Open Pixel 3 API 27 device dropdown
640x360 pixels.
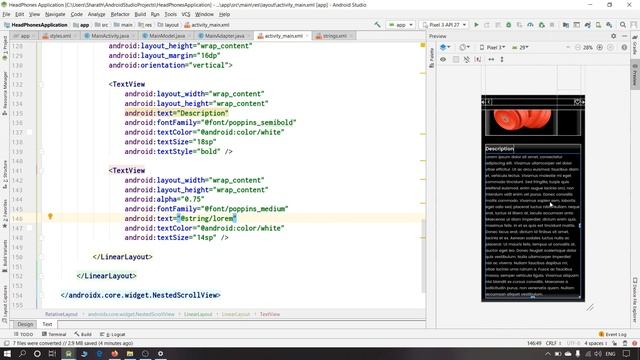pos(444,25)
